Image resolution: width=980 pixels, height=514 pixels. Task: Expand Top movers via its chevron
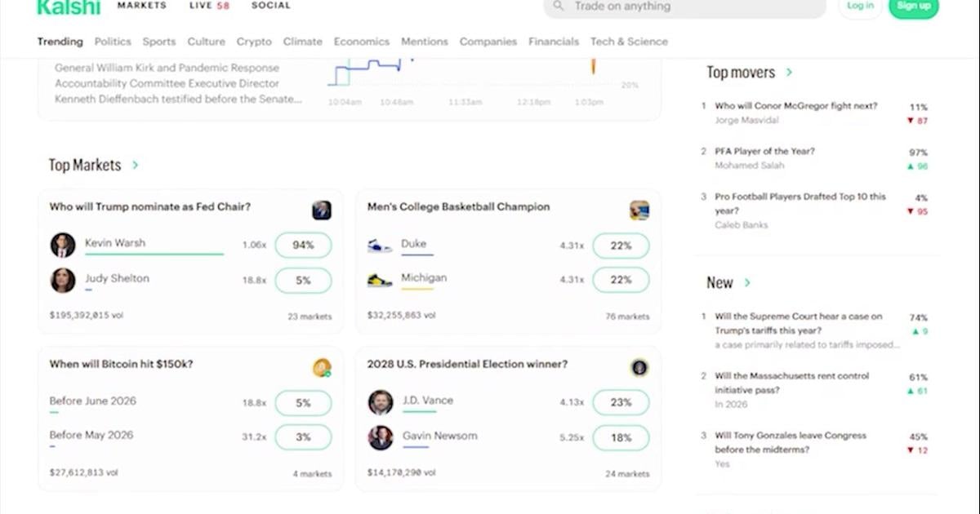(789, 73)
